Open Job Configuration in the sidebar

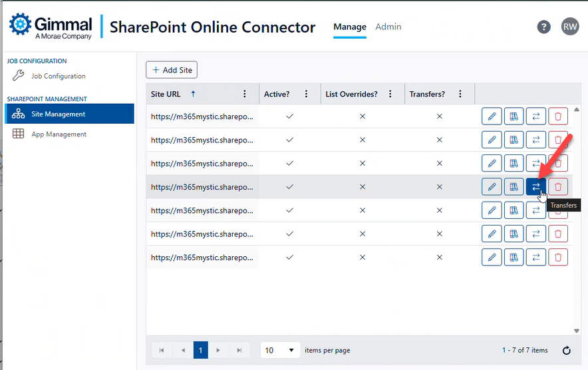(x=59, y=76)
